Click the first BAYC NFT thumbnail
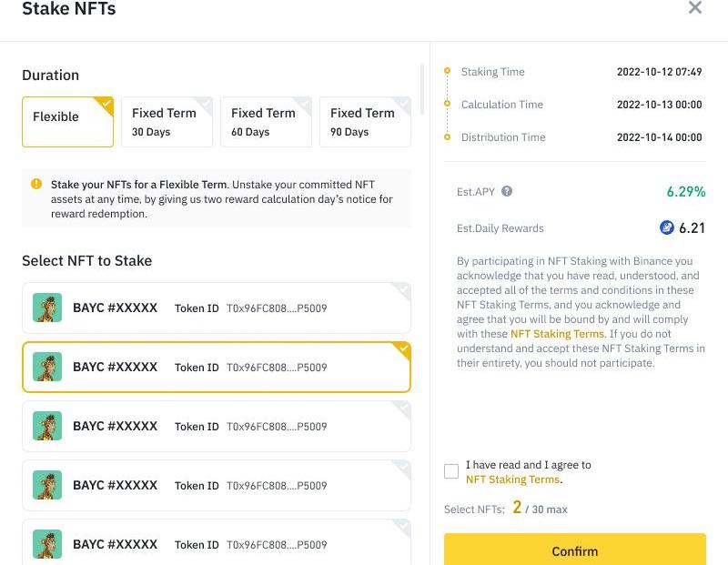The image size is (728, 565). point(47,308)
